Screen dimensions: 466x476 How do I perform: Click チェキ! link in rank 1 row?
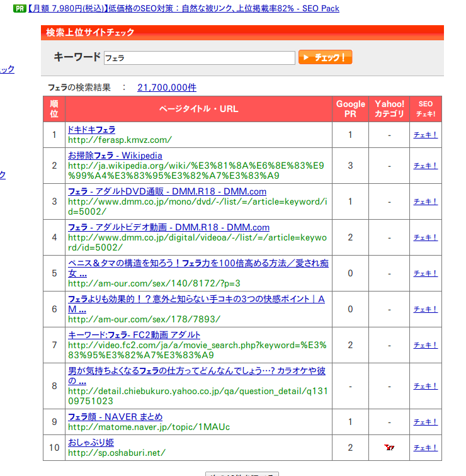(x=425, y=135)
